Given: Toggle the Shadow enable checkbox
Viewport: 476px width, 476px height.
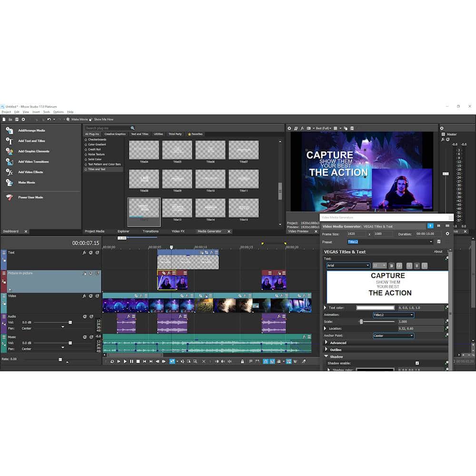Looking at the screenshot, I should [417, 363].
